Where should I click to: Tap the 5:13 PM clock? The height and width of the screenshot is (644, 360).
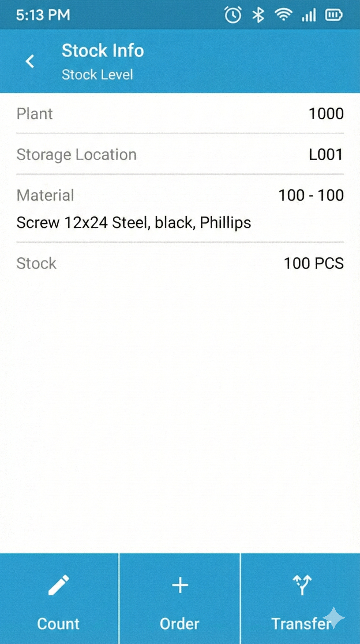click(43, 15)
